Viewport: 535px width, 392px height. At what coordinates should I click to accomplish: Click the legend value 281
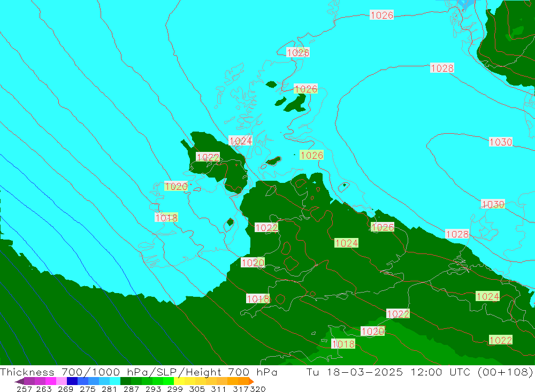tap(109, 389)
